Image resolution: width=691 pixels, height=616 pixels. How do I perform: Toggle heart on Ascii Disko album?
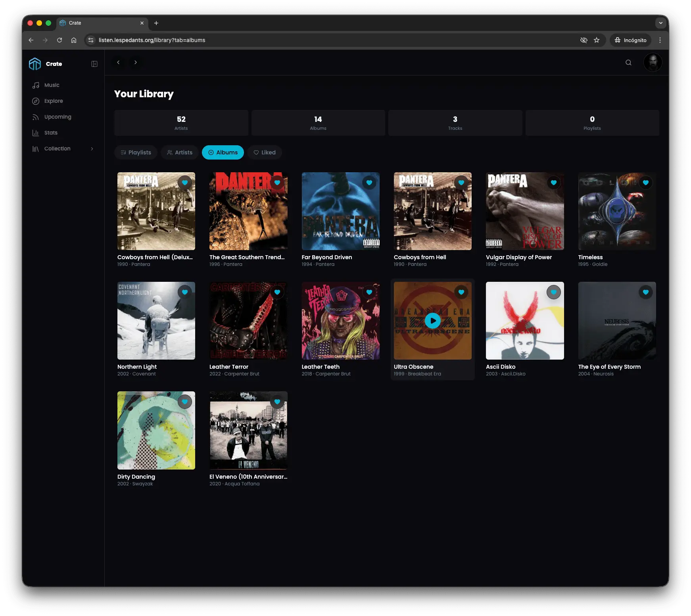(x=554, y=292)
